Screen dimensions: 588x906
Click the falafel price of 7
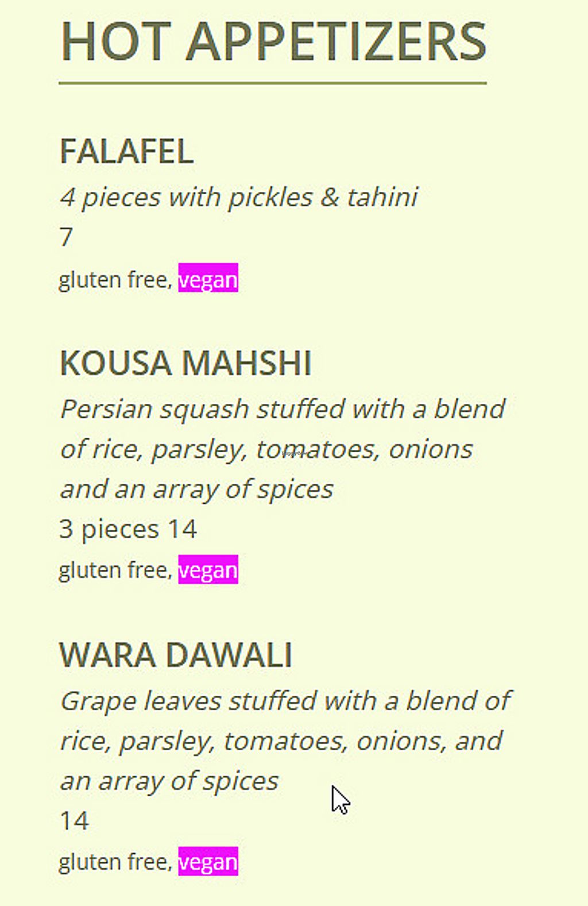pos(66,237)
